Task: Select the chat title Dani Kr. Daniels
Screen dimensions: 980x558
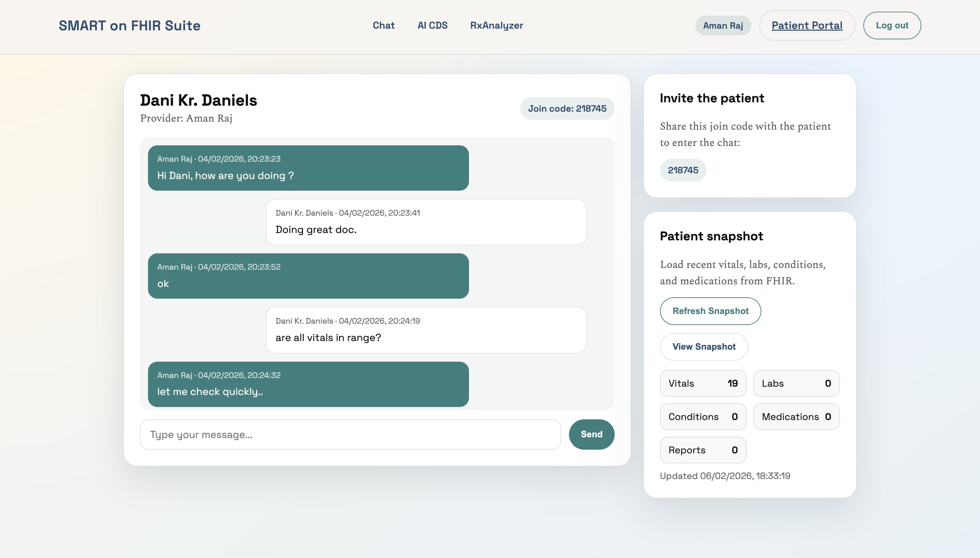Action: (x=198, y=100)
